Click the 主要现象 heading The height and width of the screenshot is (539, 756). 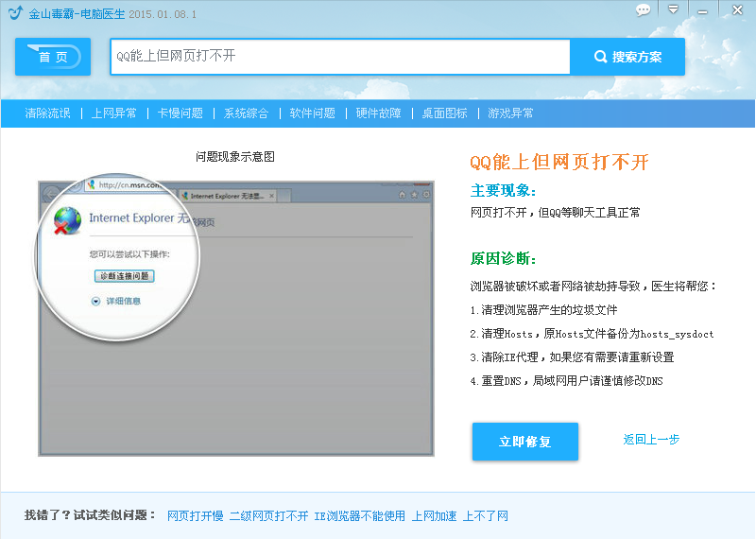click(503, 191)
